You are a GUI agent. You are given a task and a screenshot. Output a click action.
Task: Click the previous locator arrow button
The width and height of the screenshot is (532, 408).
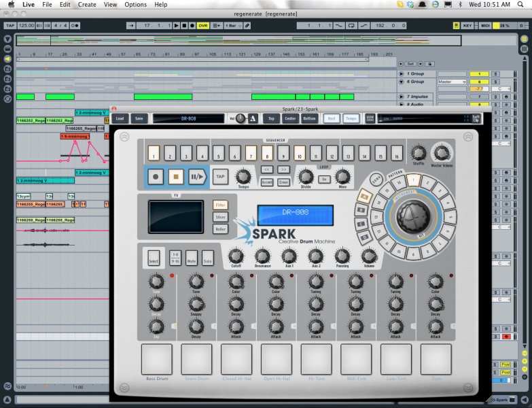[x=401, y=64]
